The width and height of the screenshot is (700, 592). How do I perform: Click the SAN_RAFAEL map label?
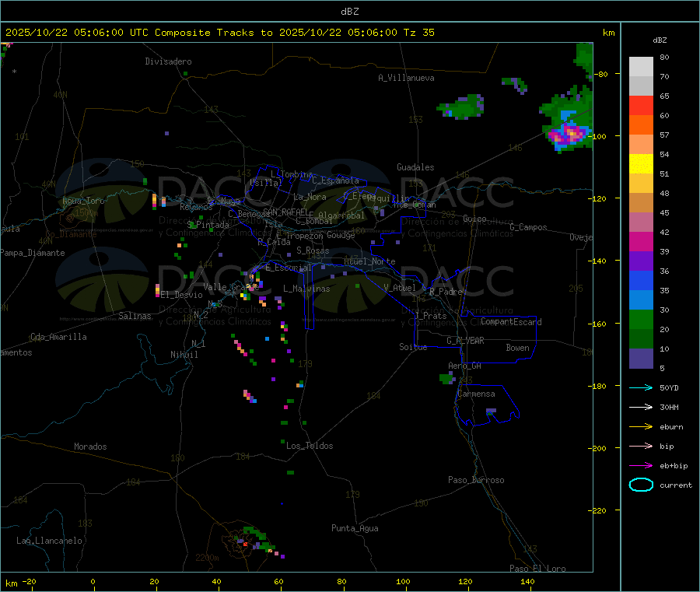[x=285, y=212]
